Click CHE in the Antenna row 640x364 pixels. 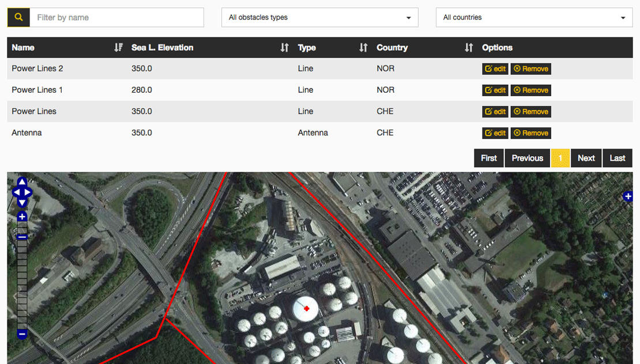point(385,132)
